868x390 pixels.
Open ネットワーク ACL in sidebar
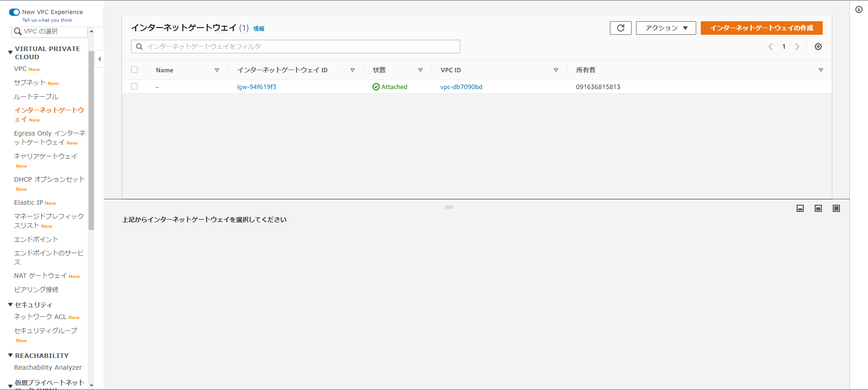coord(40,317)
